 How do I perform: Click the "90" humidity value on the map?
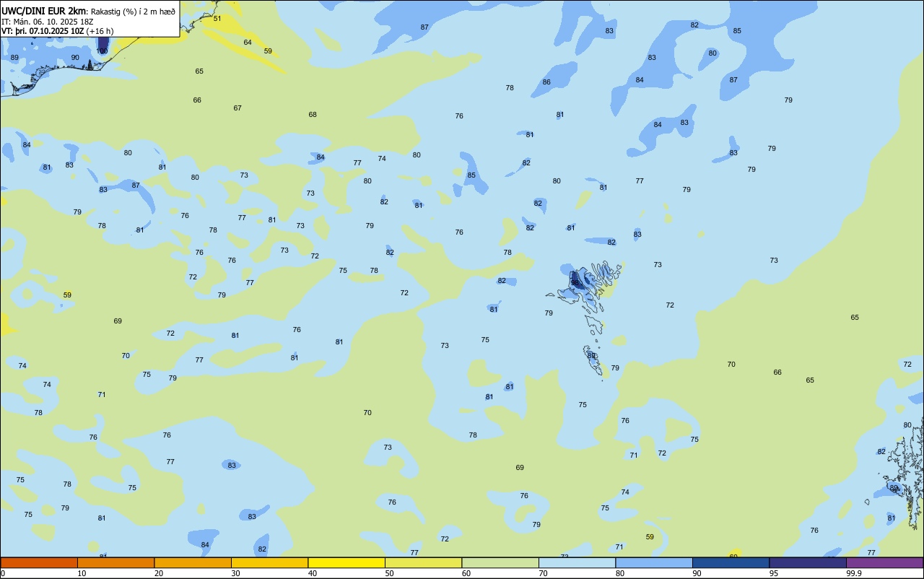pyautogui.click(x=75, y=58)
